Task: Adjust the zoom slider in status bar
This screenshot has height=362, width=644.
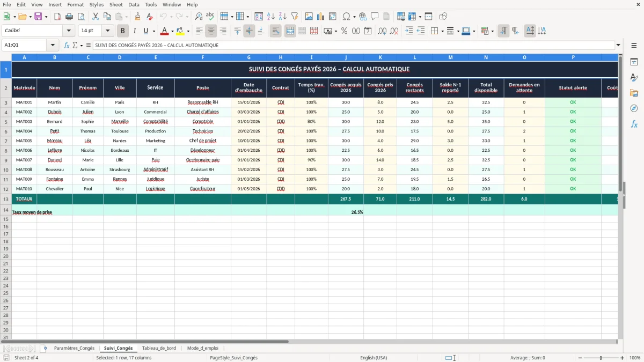Action: tap(601, 358)
